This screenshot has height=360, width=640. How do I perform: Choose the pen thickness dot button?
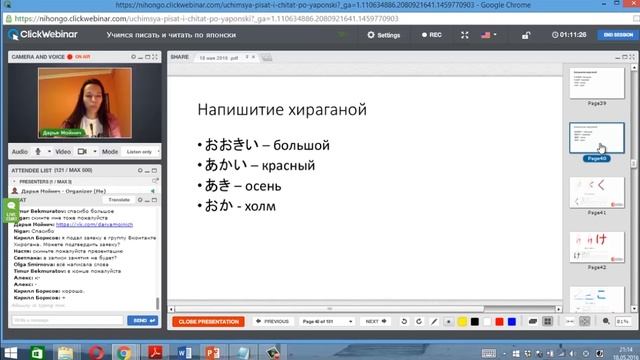(x=448, y=322)
